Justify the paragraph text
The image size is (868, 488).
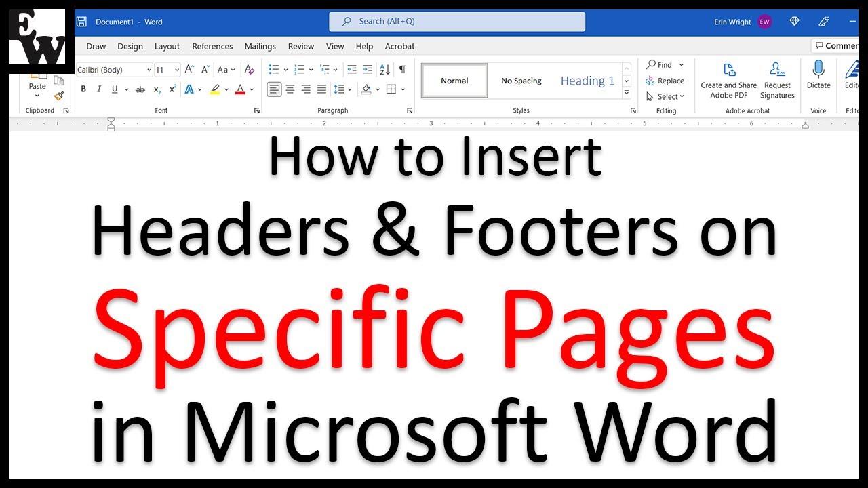tap(321, 89)
